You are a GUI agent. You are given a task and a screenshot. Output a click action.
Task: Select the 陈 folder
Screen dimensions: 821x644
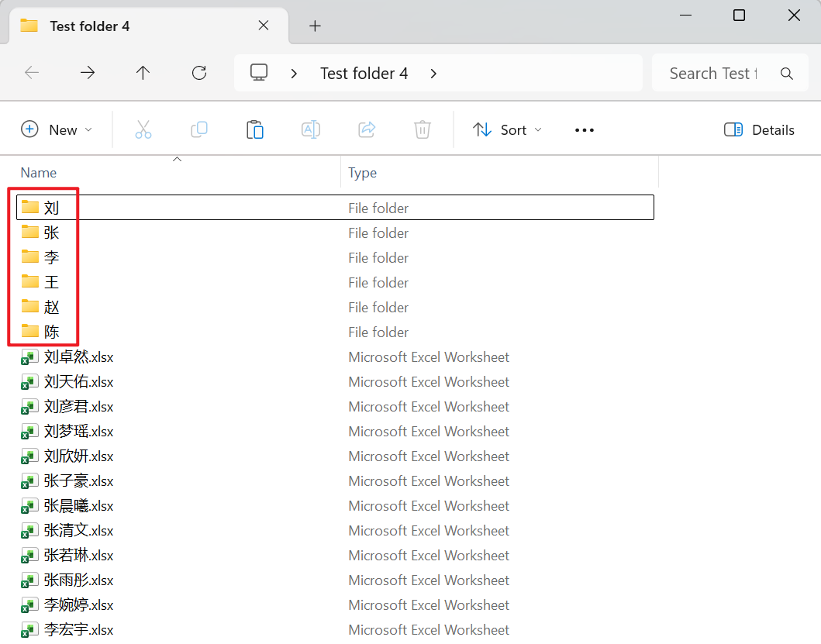point(51,332)
